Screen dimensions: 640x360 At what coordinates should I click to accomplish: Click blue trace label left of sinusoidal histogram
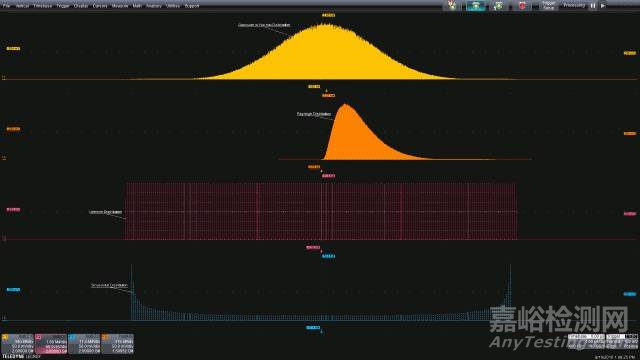13,289
